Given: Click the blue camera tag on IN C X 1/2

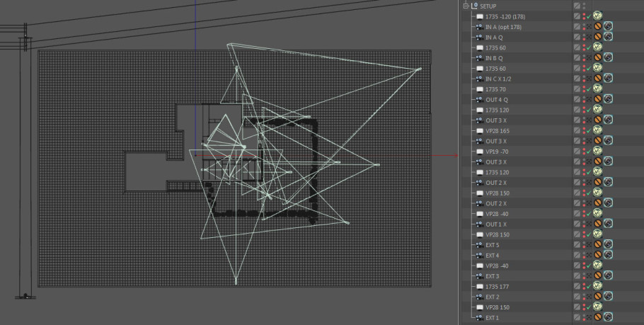Looking at the screenshot, I should 609,78.
